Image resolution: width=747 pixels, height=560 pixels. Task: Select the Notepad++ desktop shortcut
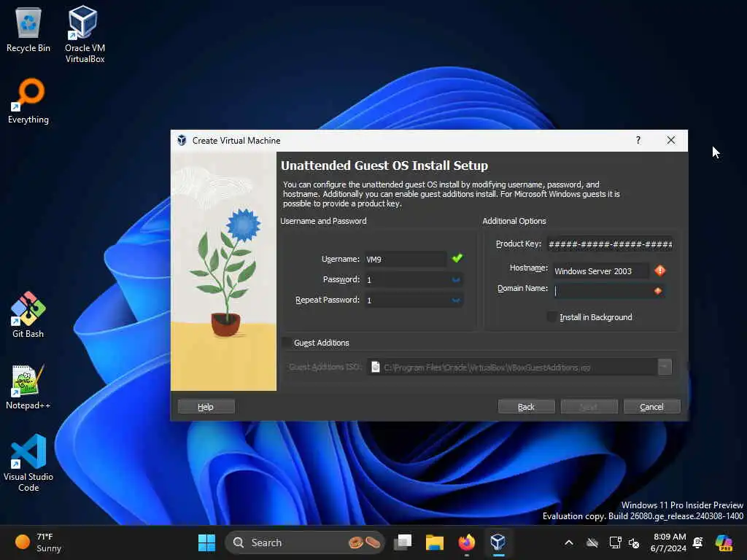(x=28, y=386)
